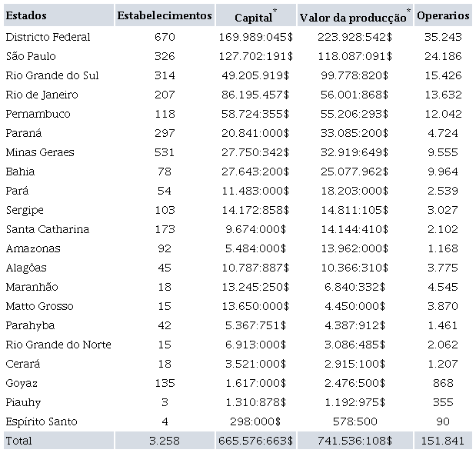Click the Capital column header
The height and width of the screenshot is (453, 476).
point(255,17)
